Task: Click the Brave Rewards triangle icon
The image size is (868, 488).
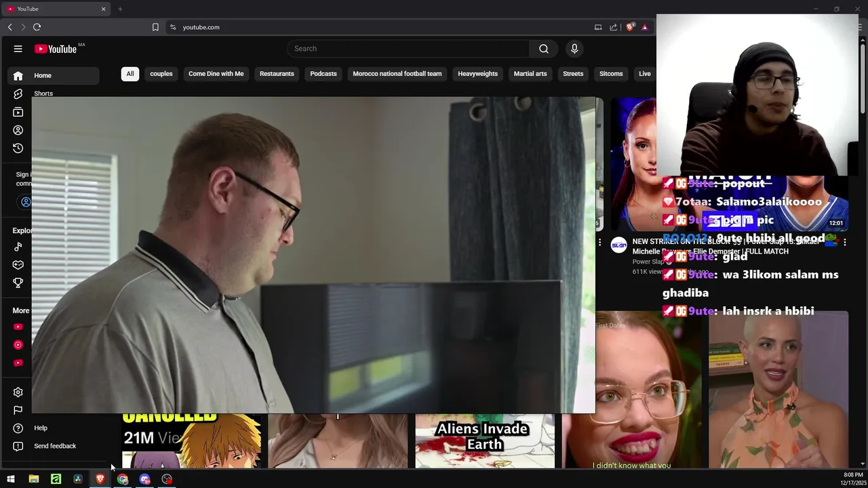Action: point(645,27)
